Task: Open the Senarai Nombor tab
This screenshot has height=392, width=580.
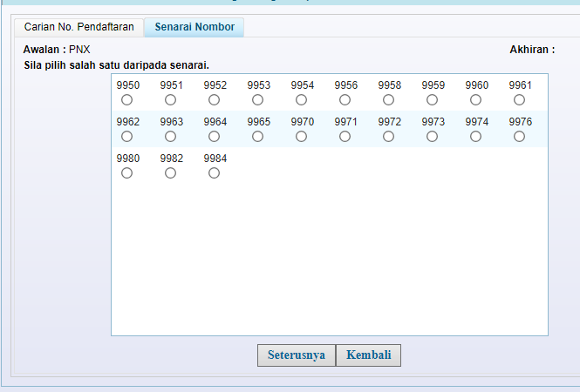Action: click(194, 27)
